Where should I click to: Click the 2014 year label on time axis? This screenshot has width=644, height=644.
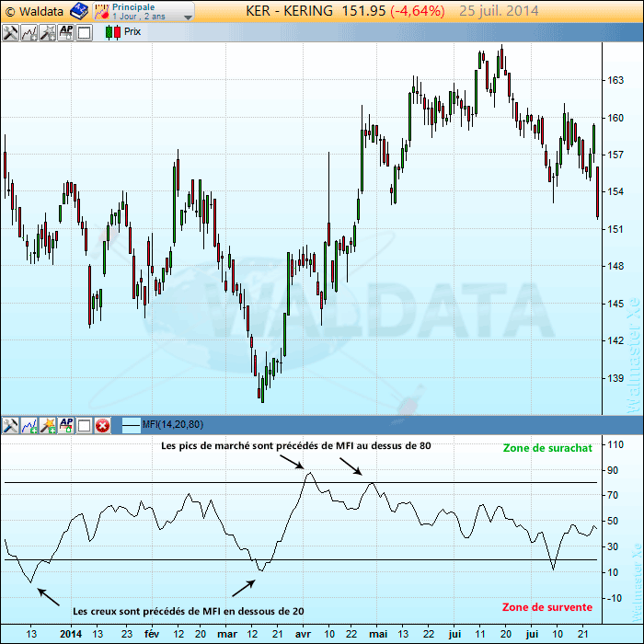click(71, 634)
